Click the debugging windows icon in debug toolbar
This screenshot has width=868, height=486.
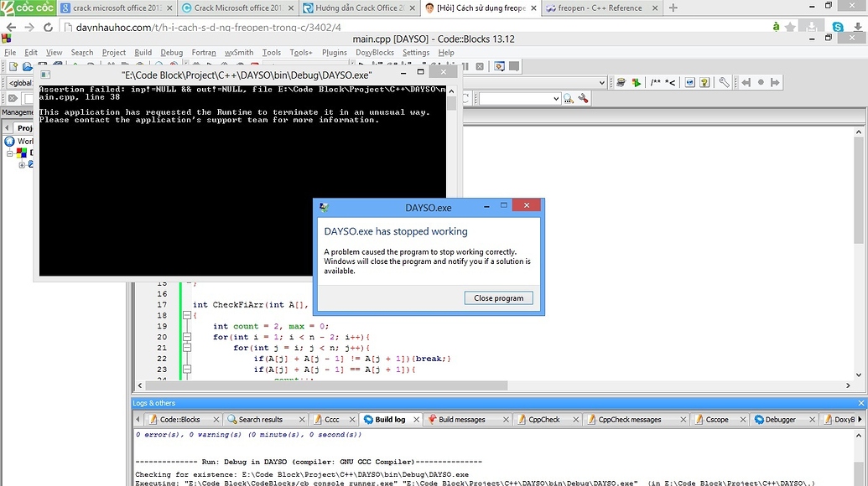pyautogui.click(x=499, y=66)
